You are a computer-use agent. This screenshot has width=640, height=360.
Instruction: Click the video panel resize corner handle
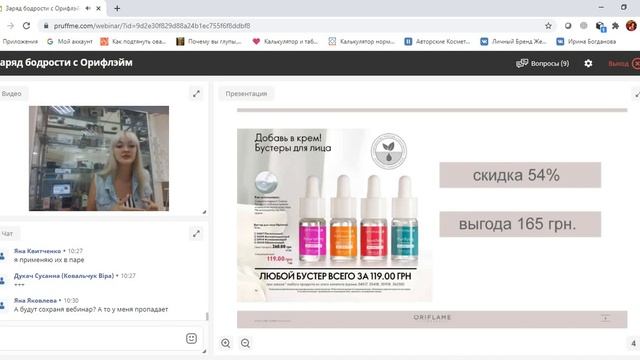pyautogui.click(x=204, y=212)
